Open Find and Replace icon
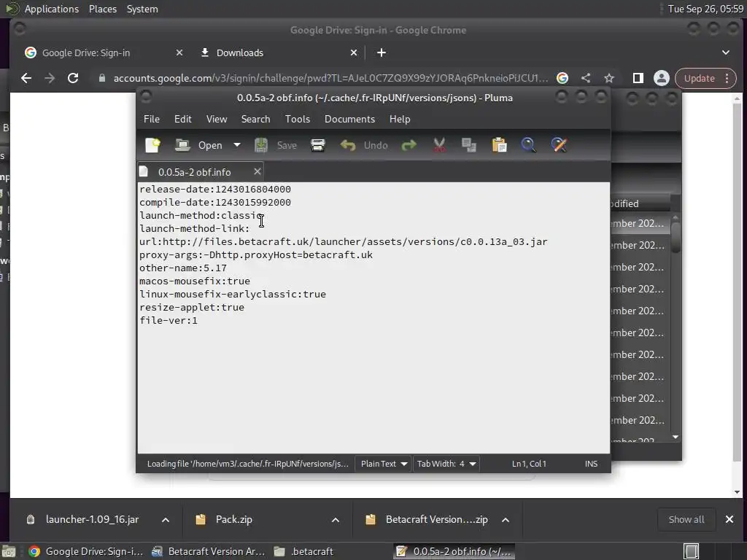Viewport: 747px width, 560px height. tap(560, 145)
